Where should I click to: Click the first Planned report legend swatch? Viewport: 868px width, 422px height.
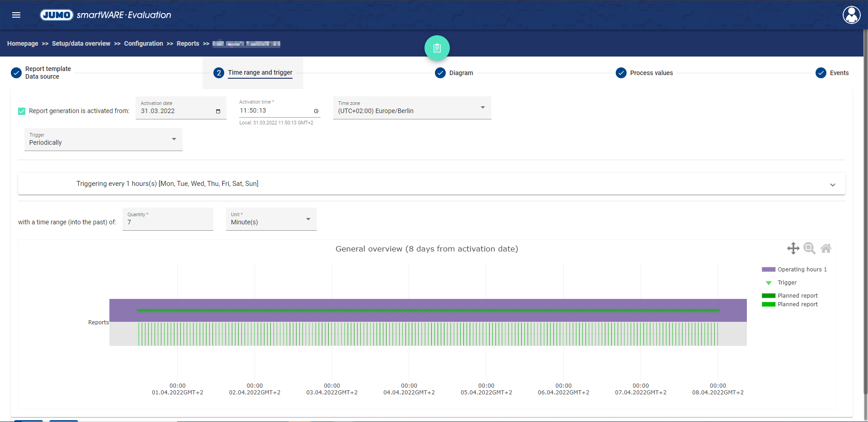[769, 296]
